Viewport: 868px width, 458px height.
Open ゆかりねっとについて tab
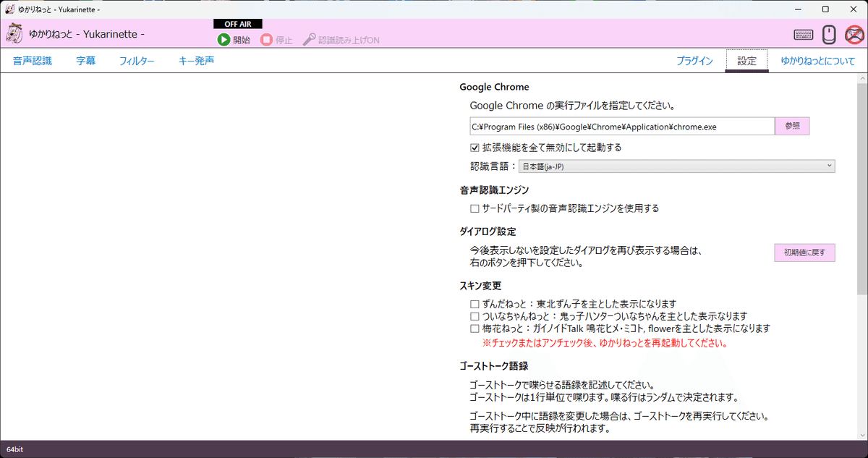[x=818, y=61]
